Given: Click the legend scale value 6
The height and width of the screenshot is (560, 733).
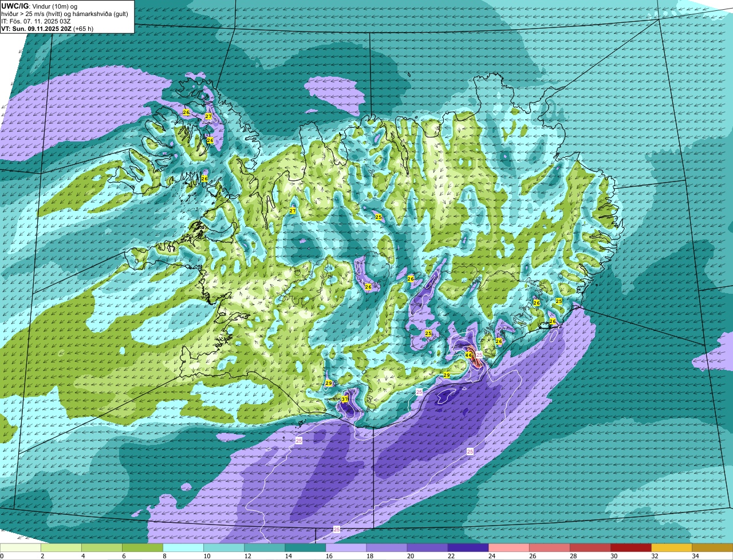Looking at the screenshot, I should 124,556.
